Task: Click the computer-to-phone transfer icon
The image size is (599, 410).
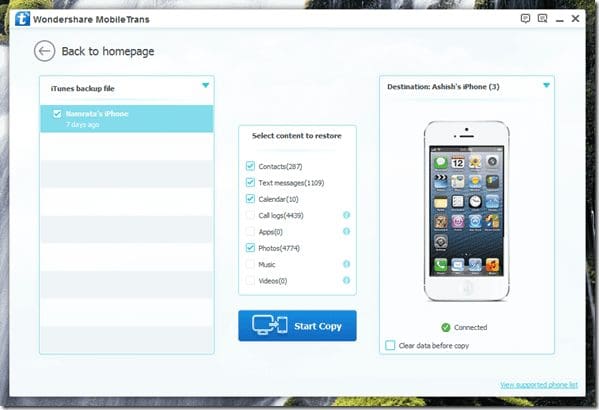Action: click(x=270, y=325)
